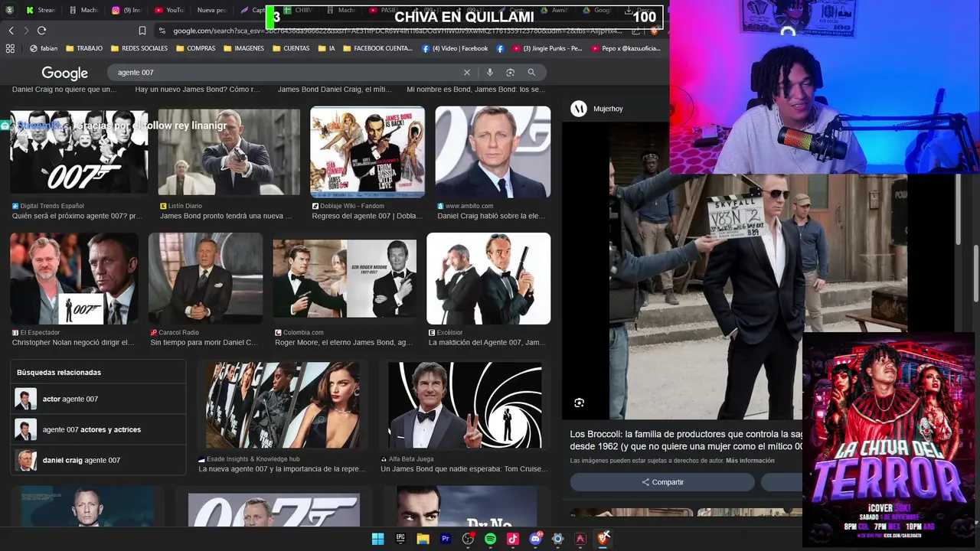Image resolution: width=980 pixels, height=551 pixels.
Task: Select related search agente 007 actores y actrices
Action: coord(98,429)
